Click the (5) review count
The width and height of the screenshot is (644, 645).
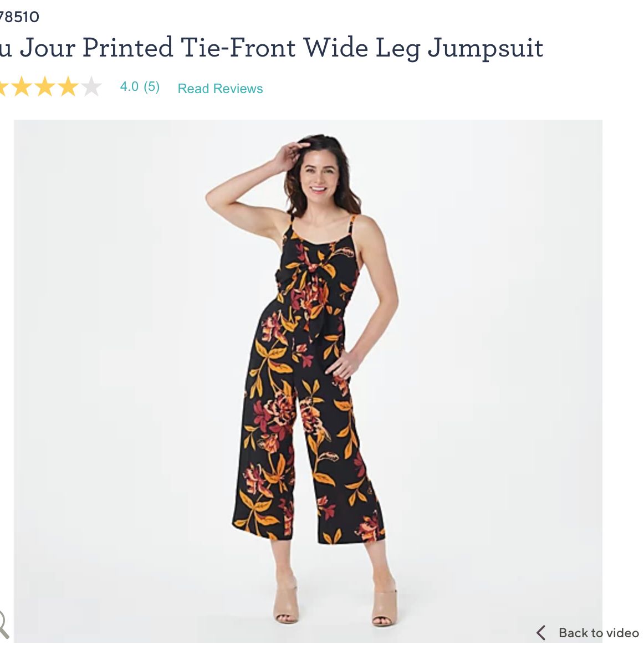coord(151,86)
